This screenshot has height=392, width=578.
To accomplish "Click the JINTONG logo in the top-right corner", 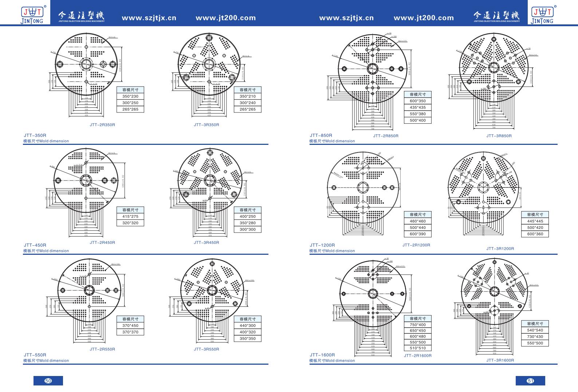I will 542,14.
